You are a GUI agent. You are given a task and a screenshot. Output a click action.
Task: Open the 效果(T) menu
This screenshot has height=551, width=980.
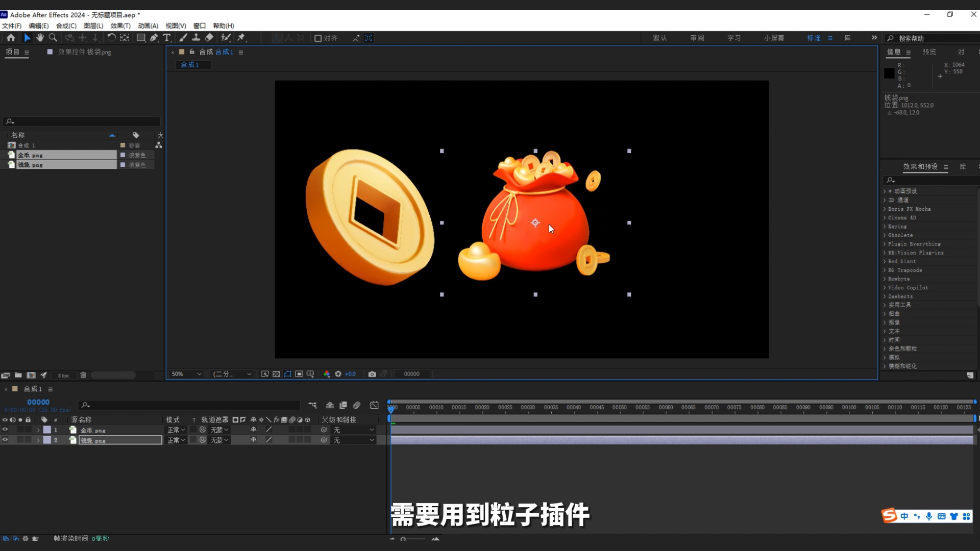(x=120, y=26)
